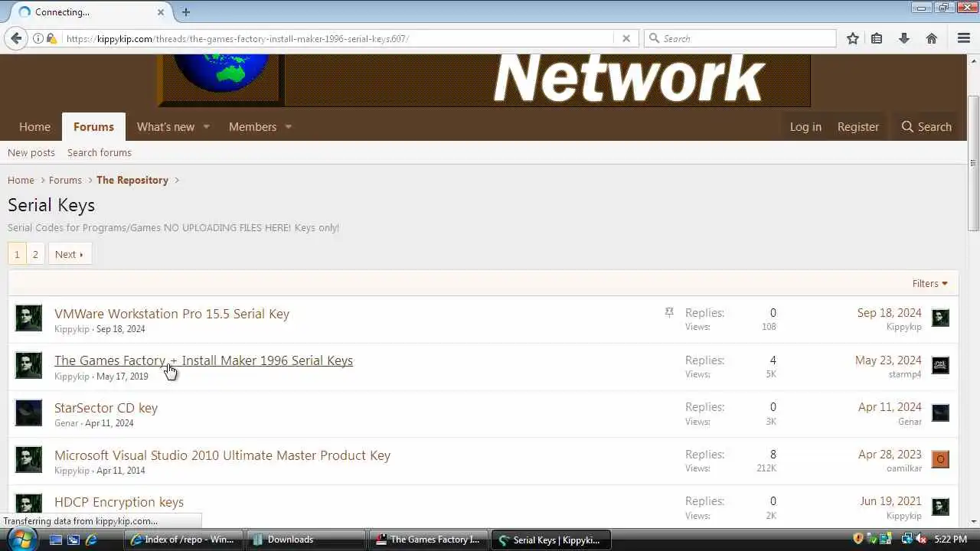
Task: Open Search forums sub-nav link
Action: (x=100, y=152)
